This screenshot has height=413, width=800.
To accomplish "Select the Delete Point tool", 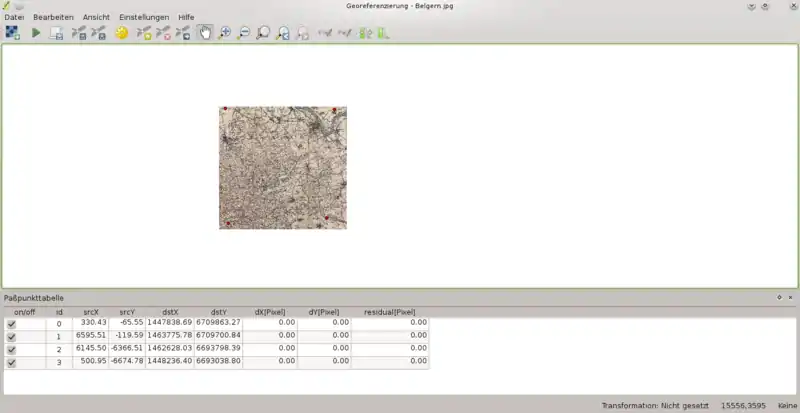I will coord(163,33).
